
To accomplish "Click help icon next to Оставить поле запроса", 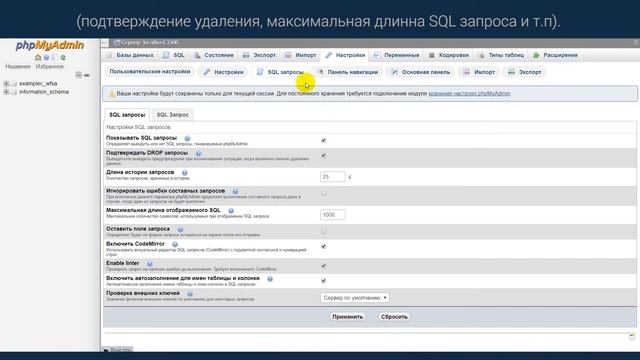I will coord(180,229).
